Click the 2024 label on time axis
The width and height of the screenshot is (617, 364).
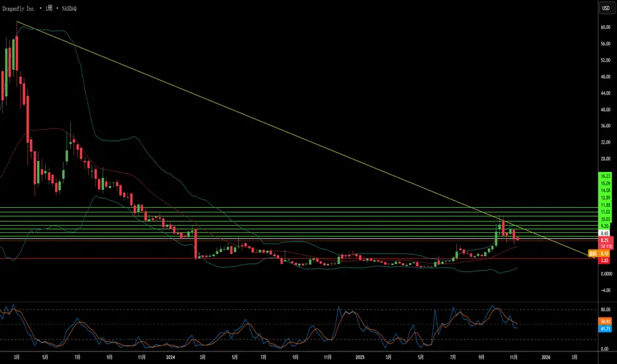coord(169,357)
